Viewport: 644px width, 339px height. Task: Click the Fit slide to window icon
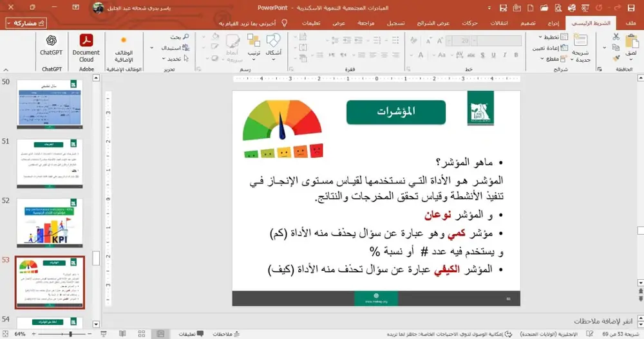click(x=5, y=334)
